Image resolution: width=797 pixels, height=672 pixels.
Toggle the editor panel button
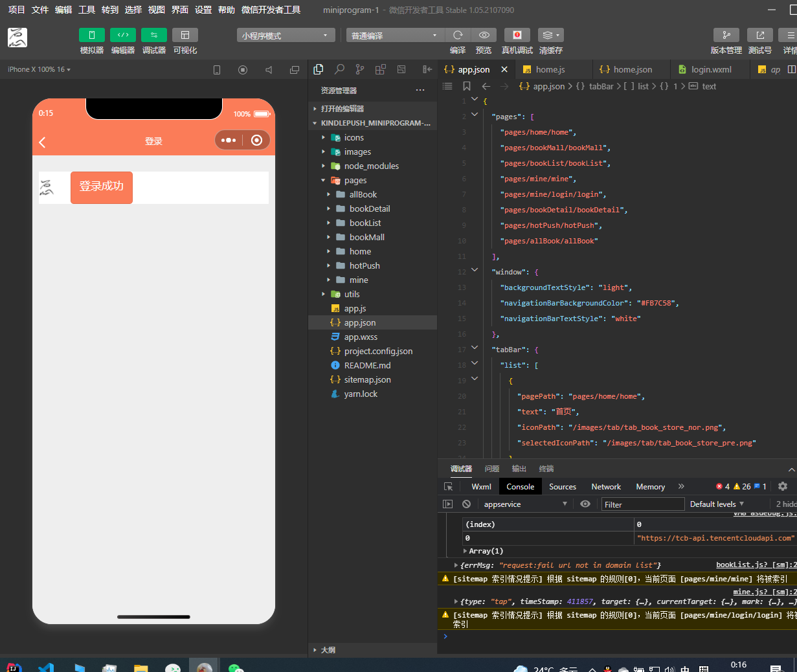(x=122, y=35)
